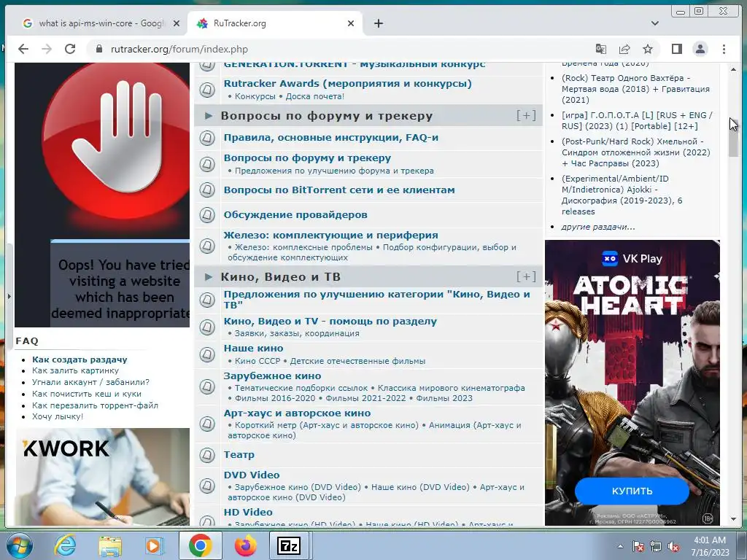747x560 pixels.
Task: Open Зарубежное кино forum
Action: pyautogui.click(x=273, y=376)
